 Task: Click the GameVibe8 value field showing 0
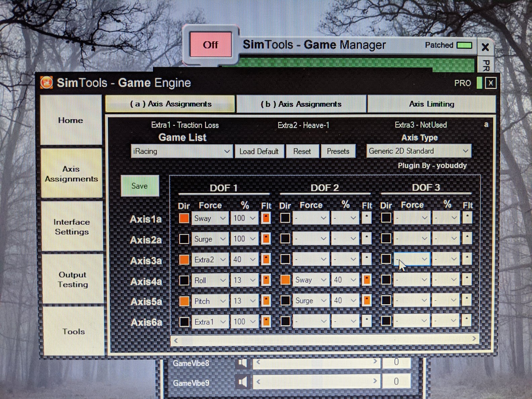click(396, 362)
